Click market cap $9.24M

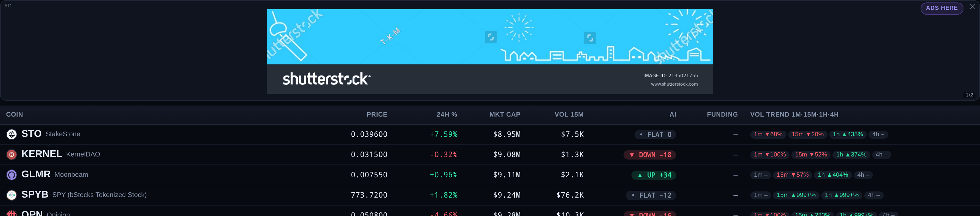[507, 195]
